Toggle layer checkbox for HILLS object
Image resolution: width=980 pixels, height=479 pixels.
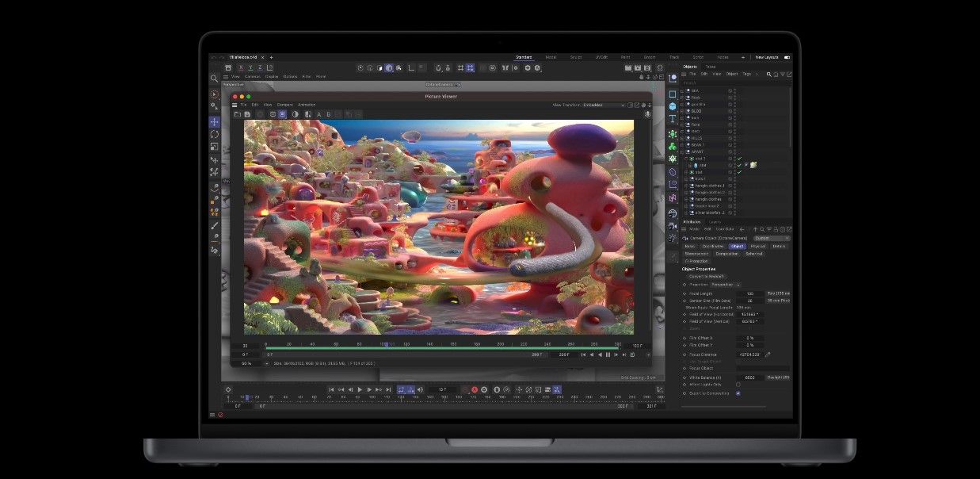click(x=730, y=138)
